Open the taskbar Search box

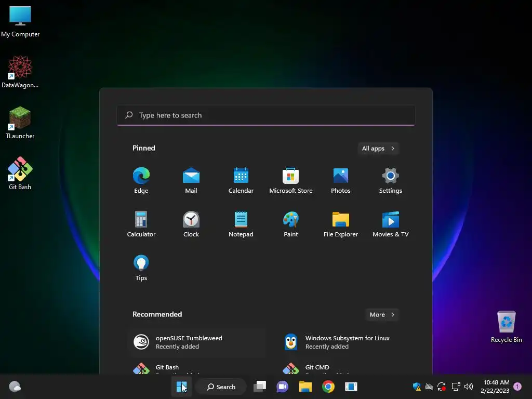221,387
